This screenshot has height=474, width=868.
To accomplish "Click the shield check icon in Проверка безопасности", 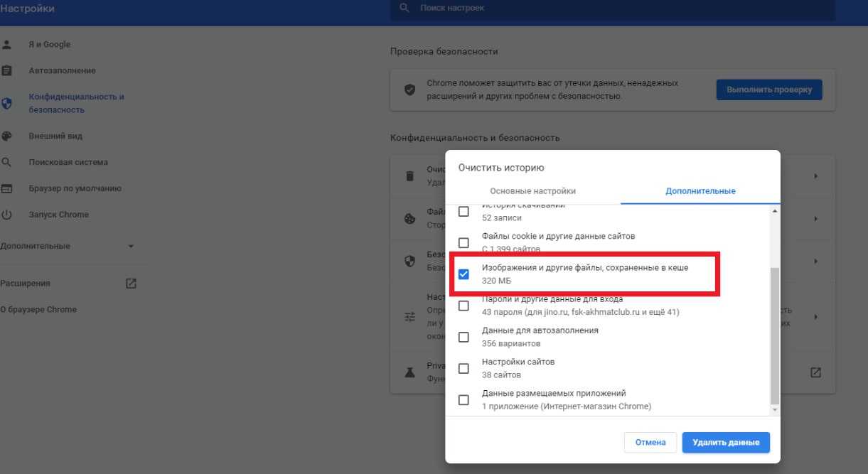I will (409, 90).
